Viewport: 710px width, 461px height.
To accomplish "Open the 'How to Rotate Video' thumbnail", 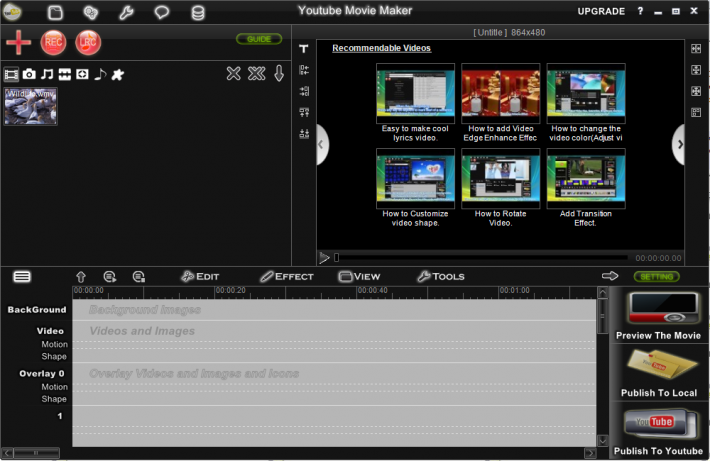I will coord(500,178).
